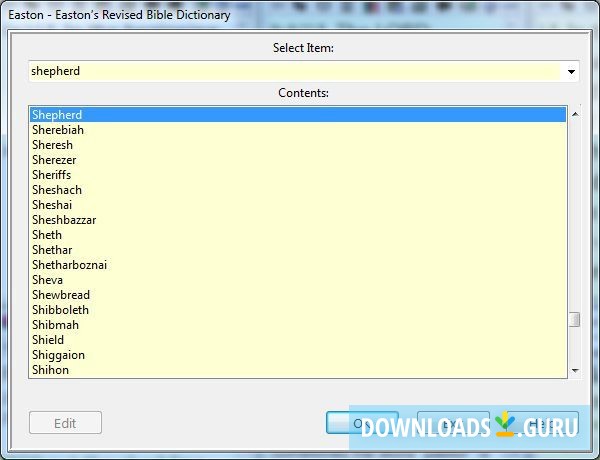This screenshot has height=460, width=600.
Task: Pick Sheva from the list
Action: 298,280
